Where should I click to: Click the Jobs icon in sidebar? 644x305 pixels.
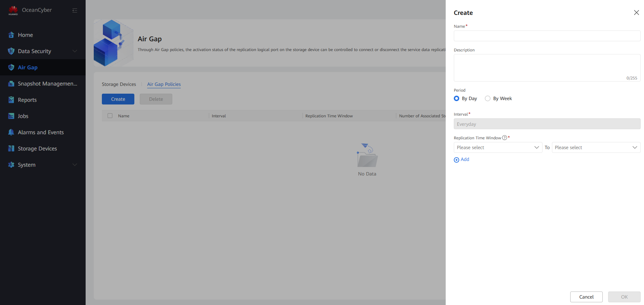[x=11, y=116]
